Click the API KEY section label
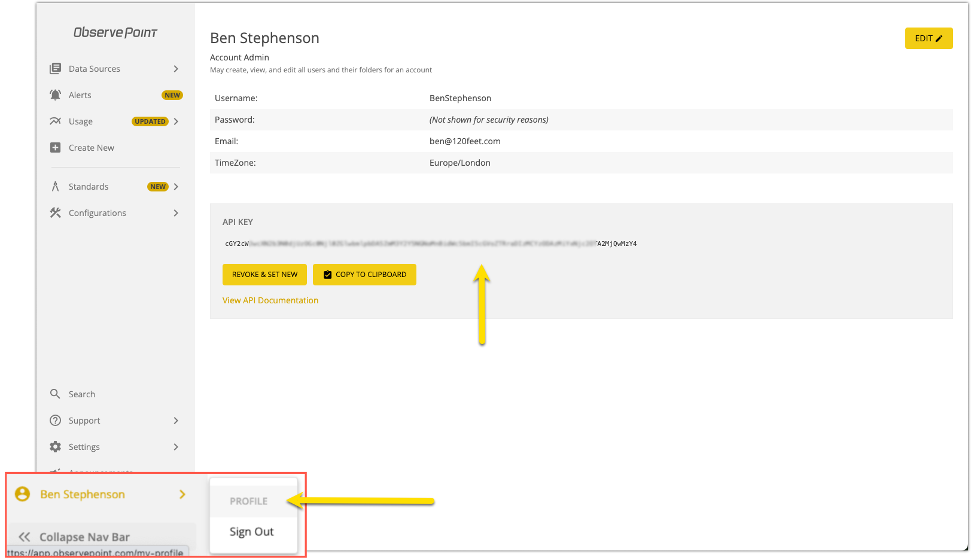 click(238, 222)
